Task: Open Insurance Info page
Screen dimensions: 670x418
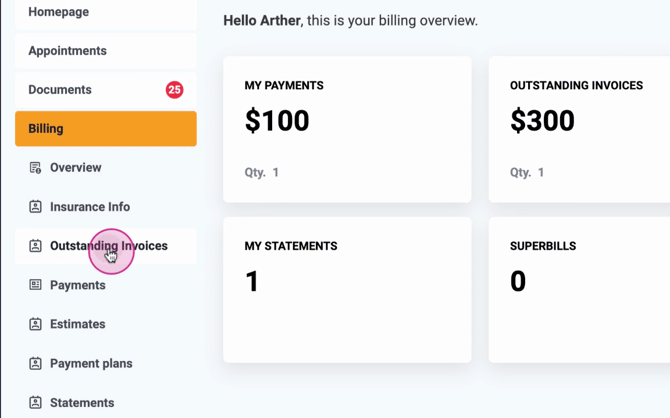Action: 90,207
